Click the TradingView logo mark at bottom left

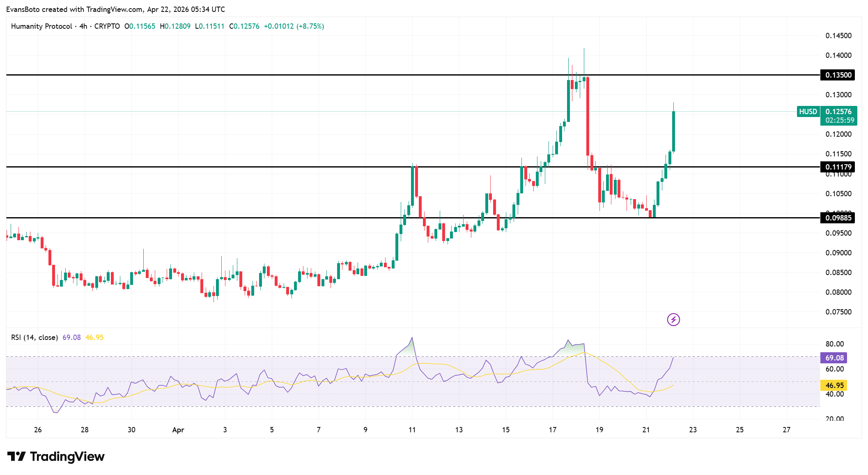click(16, 456)
